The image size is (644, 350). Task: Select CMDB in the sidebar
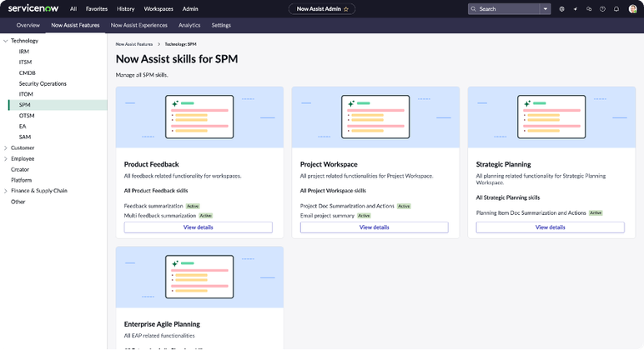tap(27, 72)
